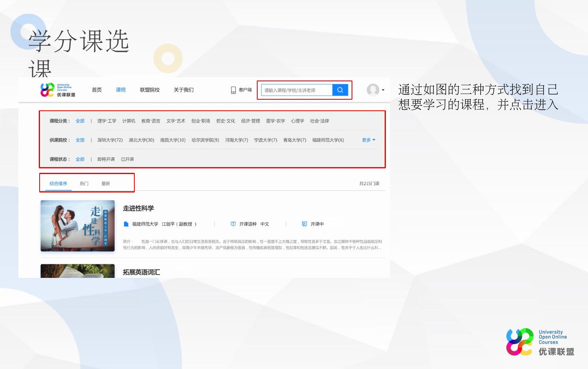Filter by 宁波大学(7)
588x369 pixels.
[265, 140]
